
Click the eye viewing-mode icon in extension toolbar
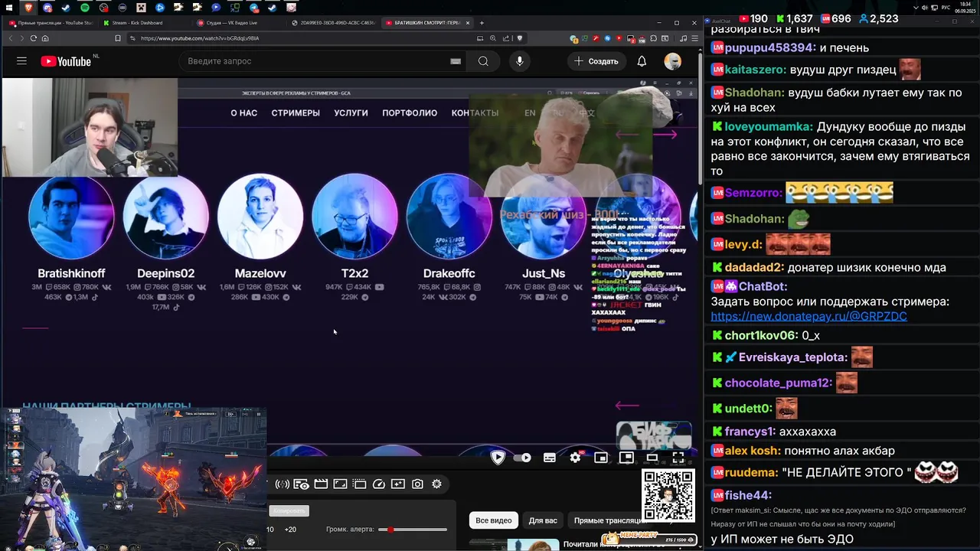point(301,484)
